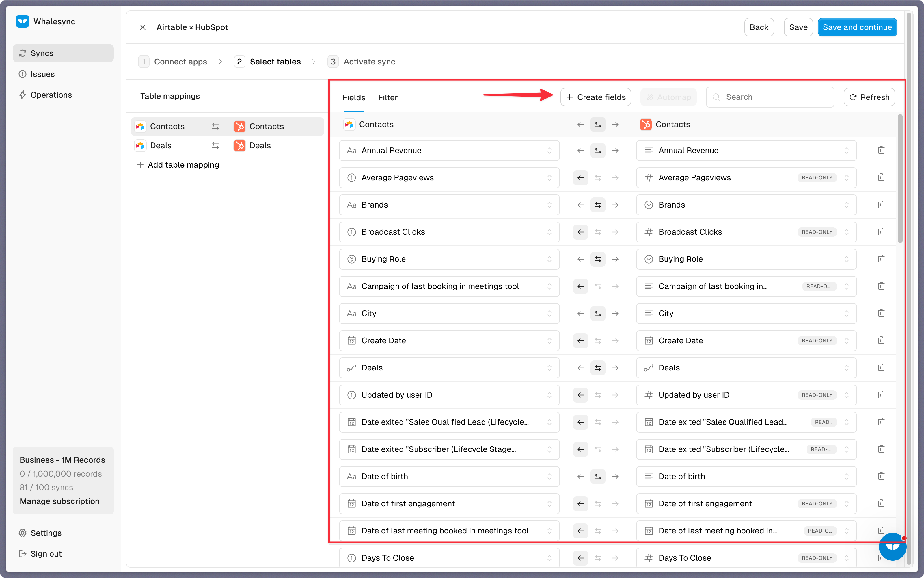Go to step 1 Connect apps
924x578 pixels.
[173, 62]
